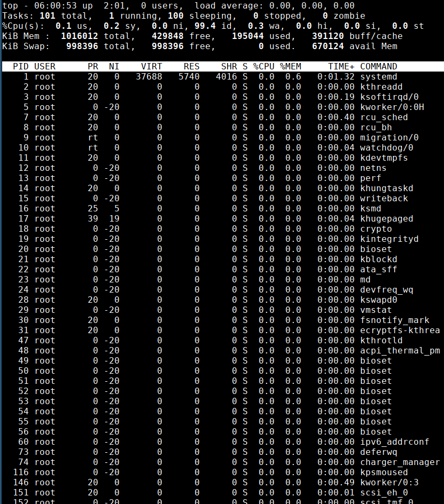Select the 'kintegrityd' command name
This screenshot has width=444, height=504.
click(390, 239)
